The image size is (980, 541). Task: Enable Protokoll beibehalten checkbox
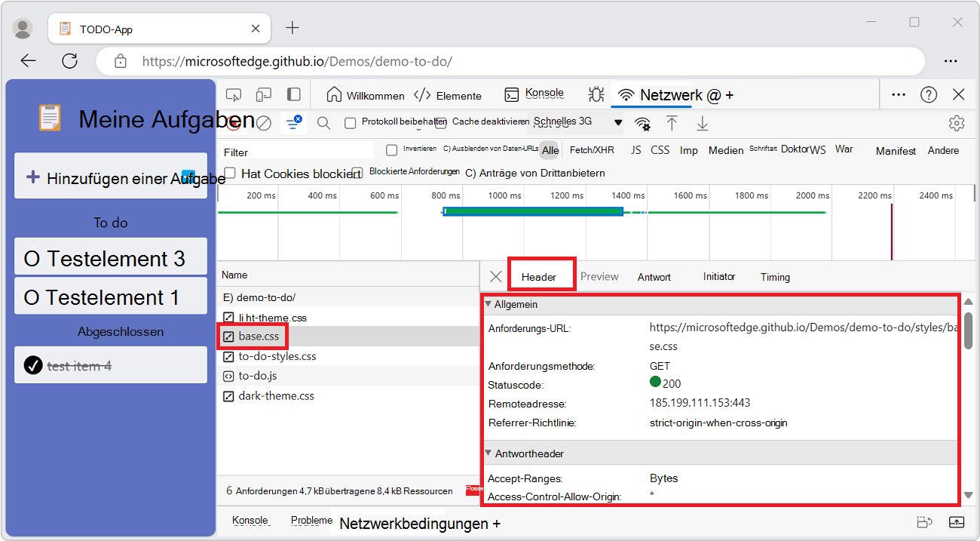(x=350, y=123)
